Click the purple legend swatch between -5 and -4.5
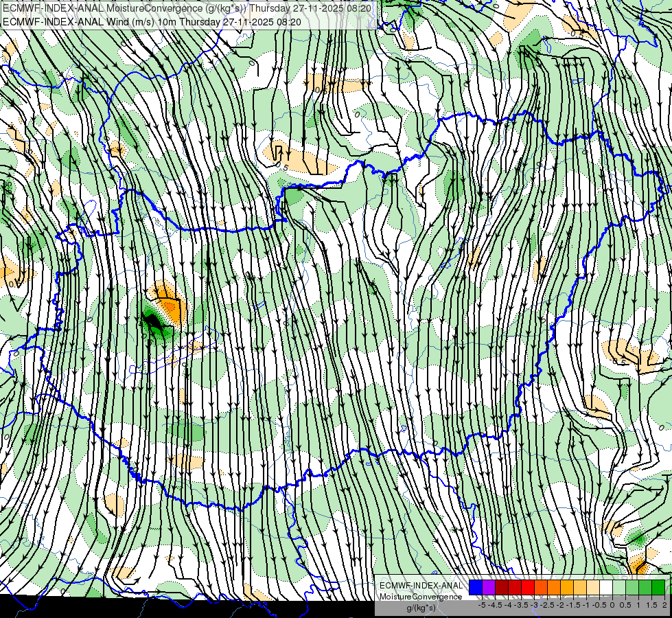Viewport: 672px width, 618px height. click(489, 588)
